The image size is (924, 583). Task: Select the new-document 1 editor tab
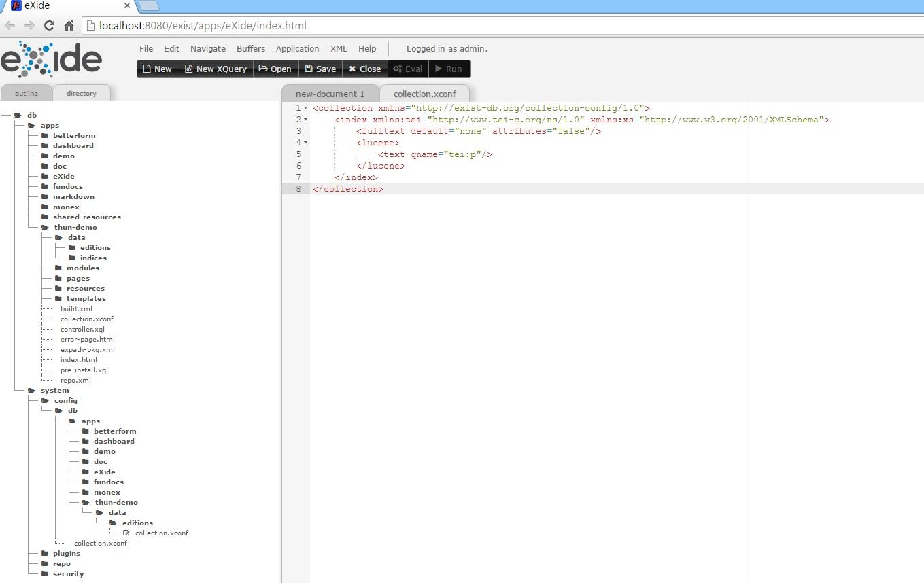click(330, 94)
